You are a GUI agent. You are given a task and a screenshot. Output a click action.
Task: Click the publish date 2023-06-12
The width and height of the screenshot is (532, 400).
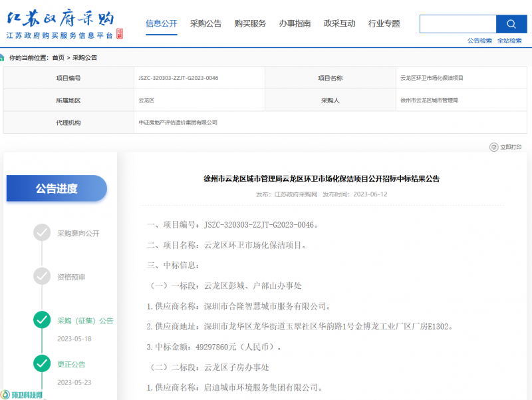coord(370,194)
